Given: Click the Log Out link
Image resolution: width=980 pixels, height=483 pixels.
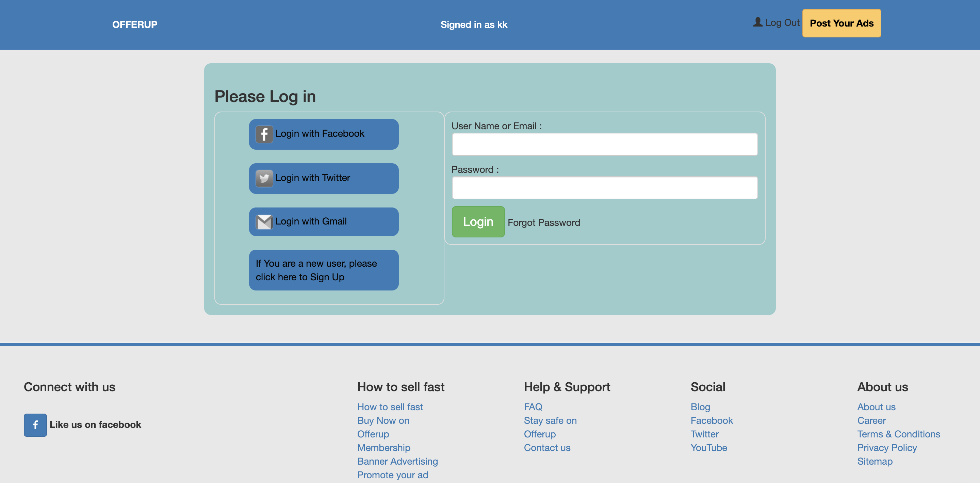Looking at the screenshot, I should (x=782, y=23).
